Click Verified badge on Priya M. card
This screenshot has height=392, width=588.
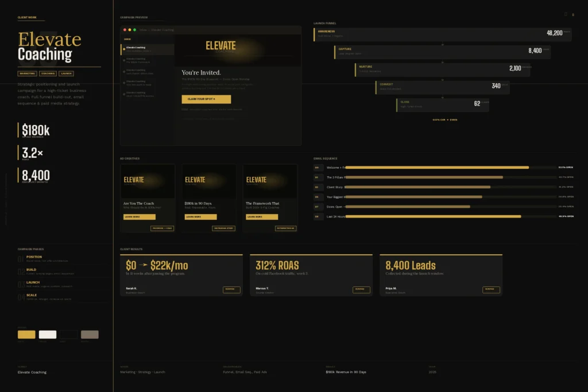pos(491,289)
